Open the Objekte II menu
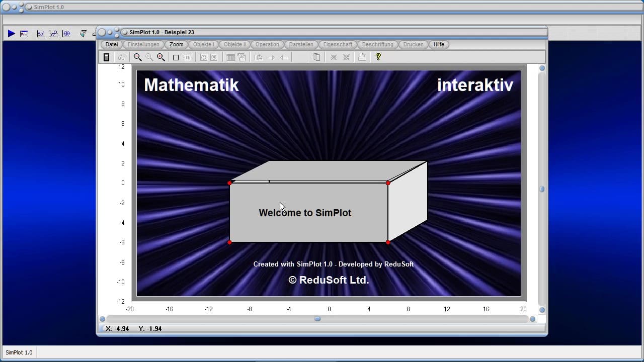 [x=234, y=44]
